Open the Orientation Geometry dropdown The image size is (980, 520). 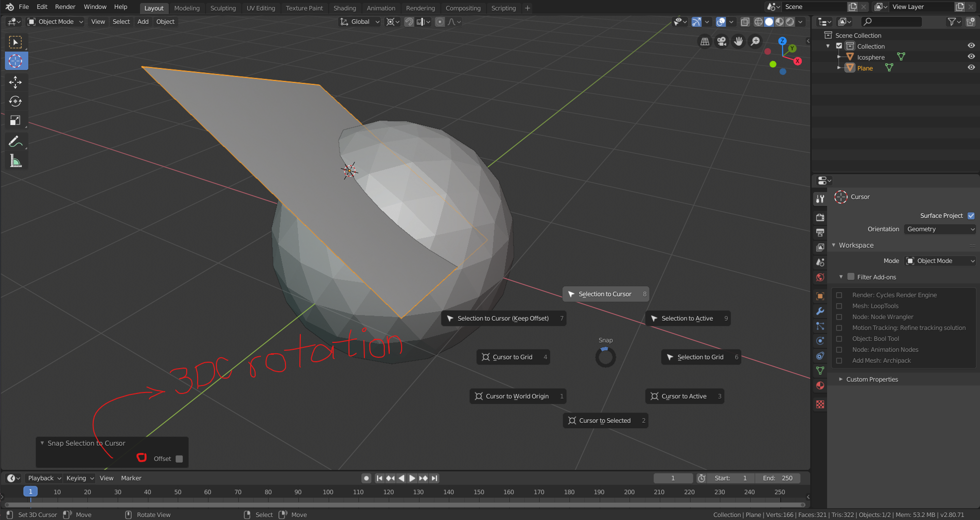point(940,229)
